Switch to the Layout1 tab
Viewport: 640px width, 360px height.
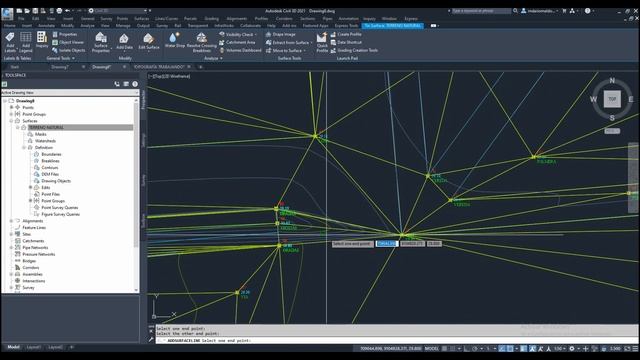coord(33,347)
